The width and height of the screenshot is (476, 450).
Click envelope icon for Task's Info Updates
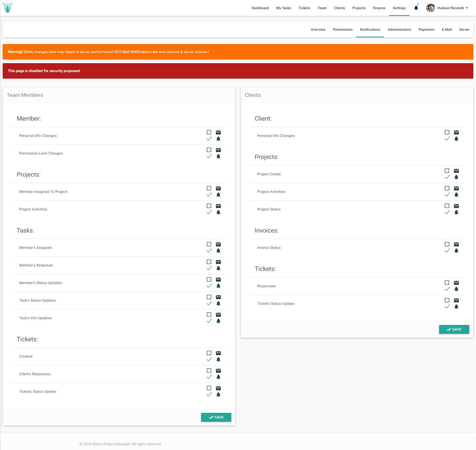tap(218, 315)
